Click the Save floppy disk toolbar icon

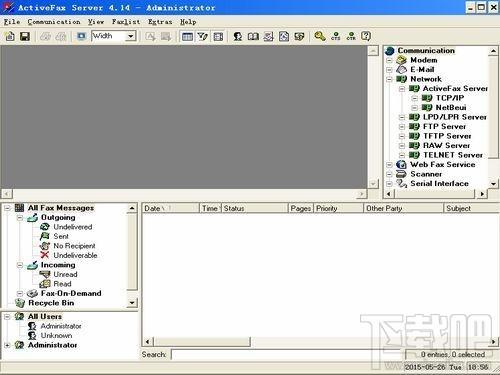point(25,36)
